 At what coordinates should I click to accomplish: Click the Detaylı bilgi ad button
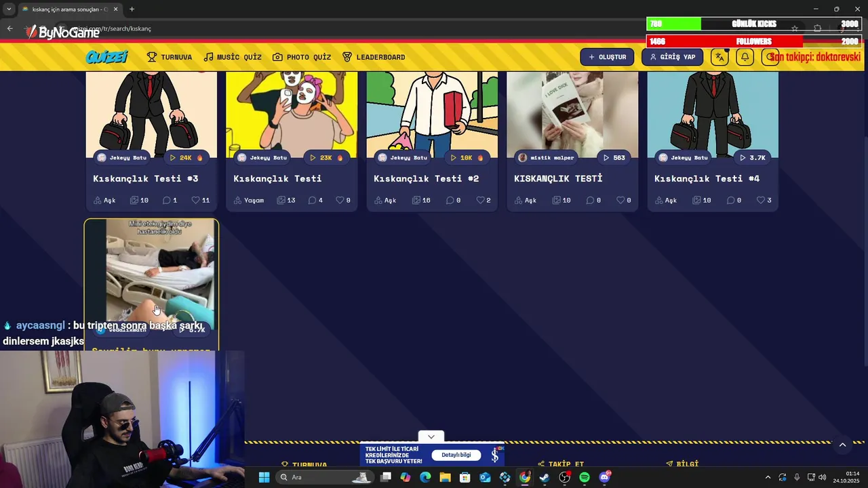point(456,455)
